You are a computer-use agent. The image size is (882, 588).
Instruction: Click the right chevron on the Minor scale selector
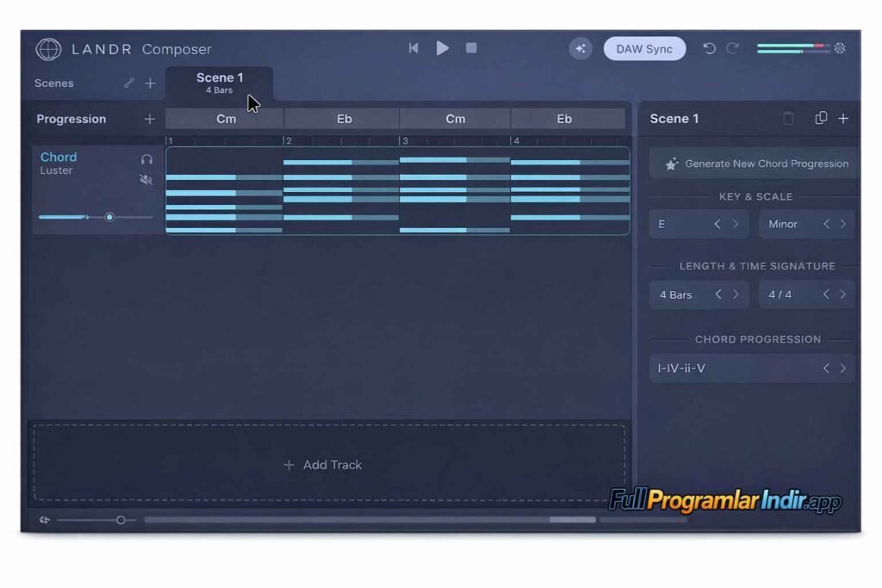click(x=842, y=224)
